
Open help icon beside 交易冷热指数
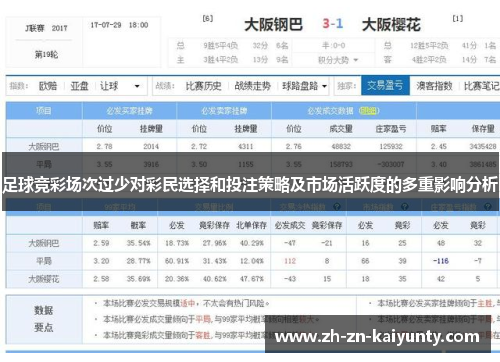[337, 207]
